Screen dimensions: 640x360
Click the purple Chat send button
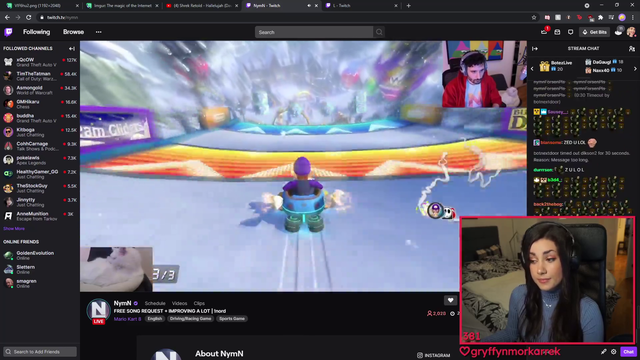point(628,351)
